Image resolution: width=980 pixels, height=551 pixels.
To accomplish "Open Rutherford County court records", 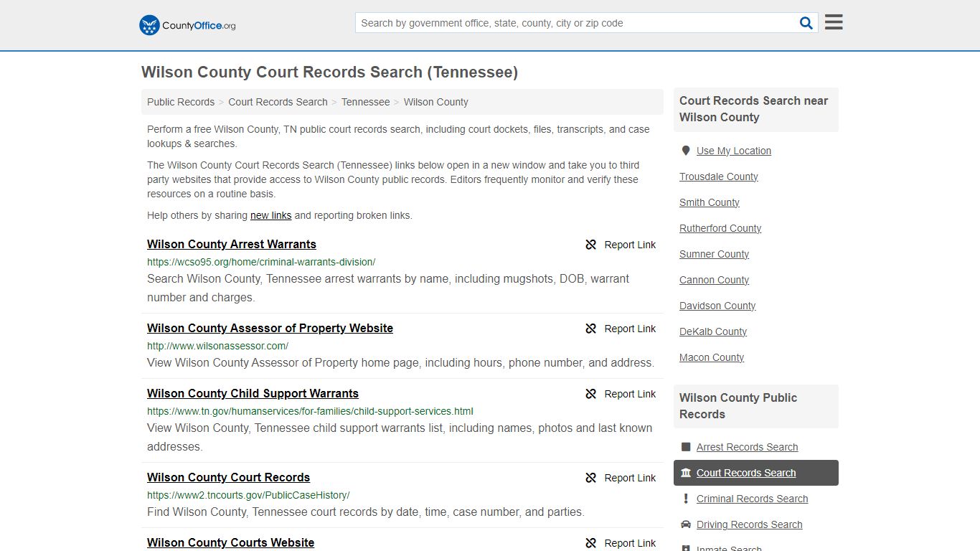I will (720, 228).
